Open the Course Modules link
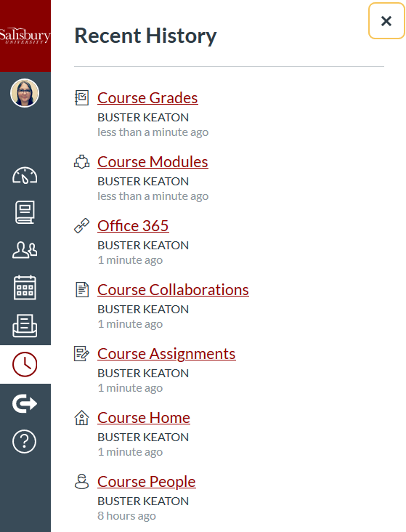The height and width of the screenshot is (532, 406). coord(153,162)
